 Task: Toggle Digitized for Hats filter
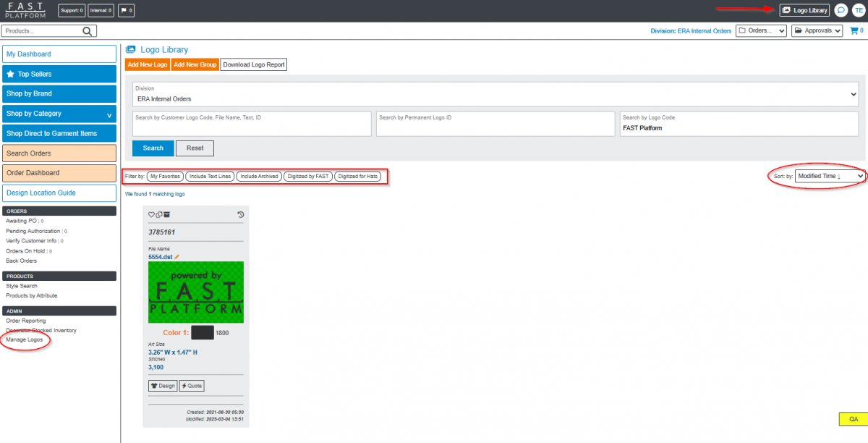coord(357,177)
